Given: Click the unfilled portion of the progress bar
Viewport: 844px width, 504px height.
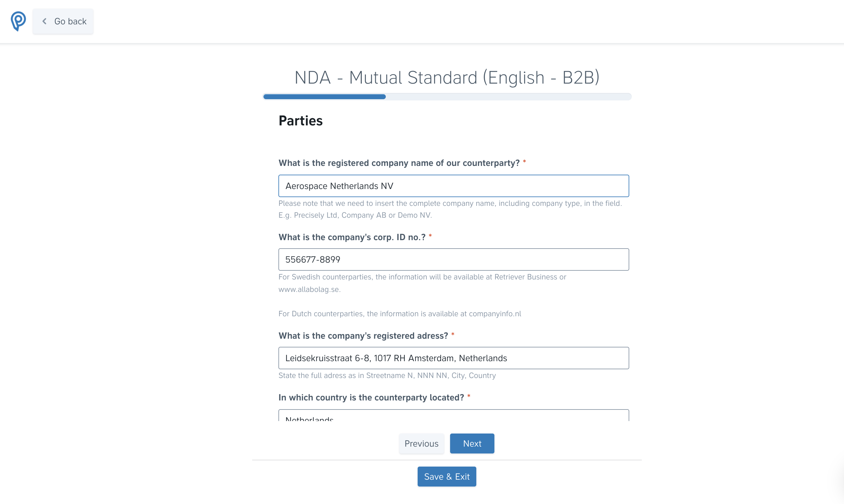Looking at the screenshot, I should pyautogui.click(x=508, y=97).
